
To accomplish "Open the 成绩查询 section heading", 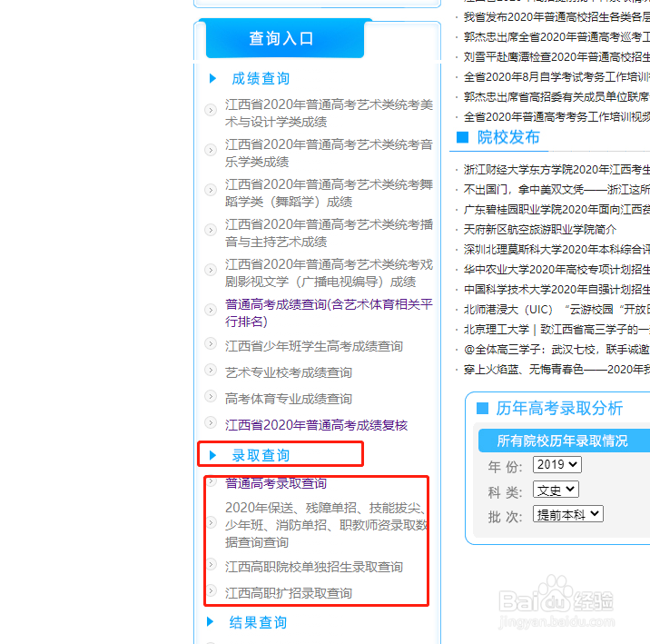I will (x=261, y=78).
